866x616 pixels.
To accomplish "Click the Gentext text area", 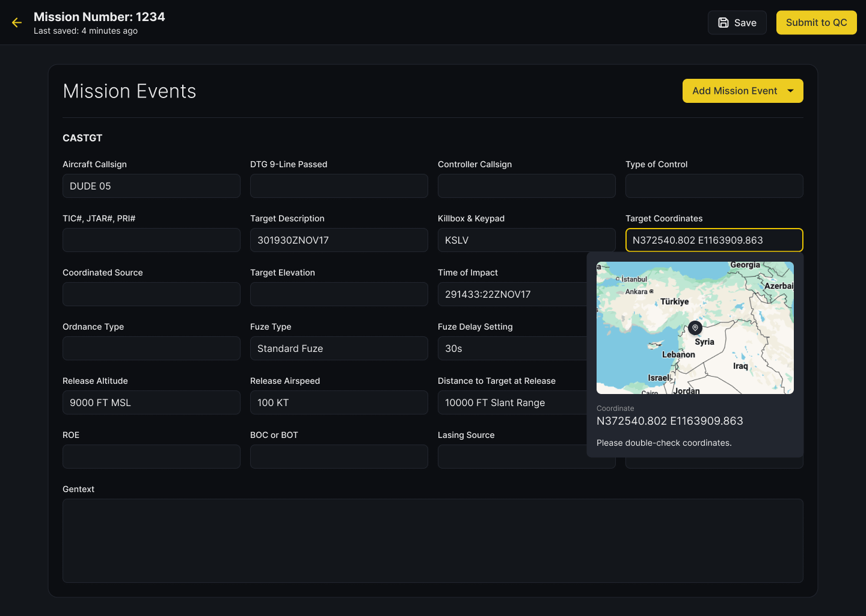I will click(x=433, y=541).
